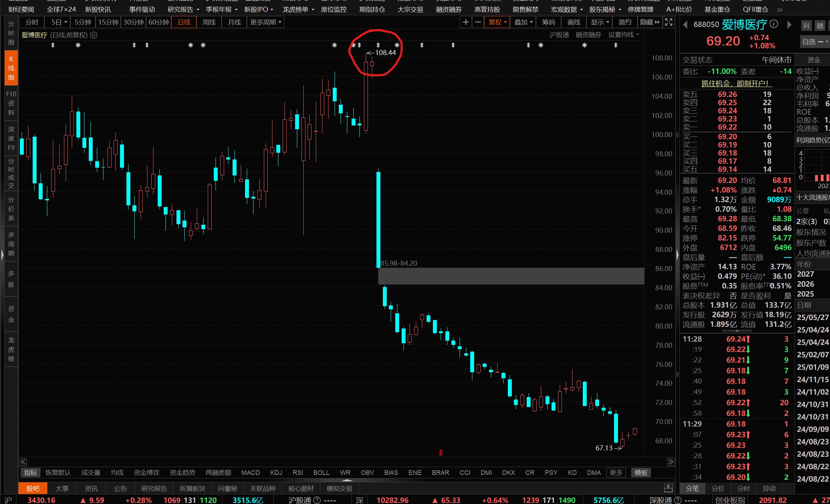Image resolution: width=830 pixels, height=504 pixels.
Task: Open 分时成交 in sidebar
Action: coord(11,174)
